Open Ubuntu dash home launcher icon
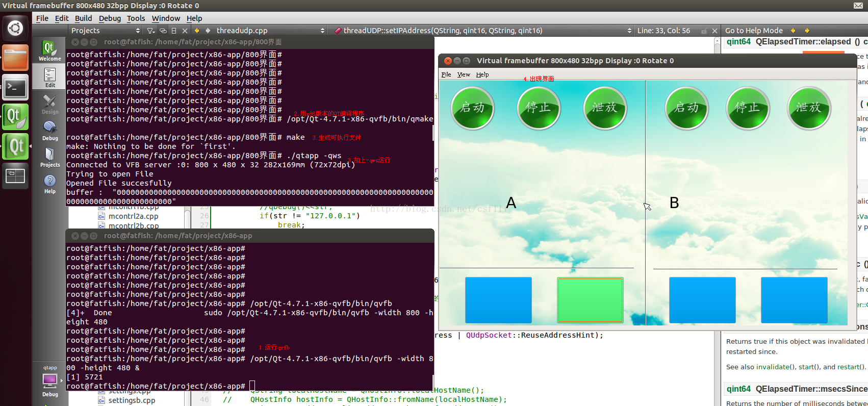Viewport: 868px width, 406px height. pyautogui.click(x=15, y=28)
